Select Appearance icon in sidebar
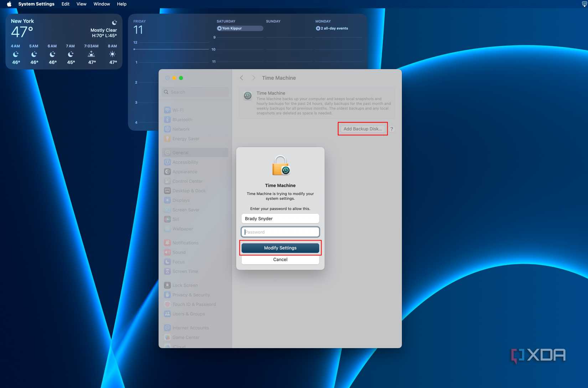This screenshot has width=588, height=388. pyautogui.click(x=167, y=172)
